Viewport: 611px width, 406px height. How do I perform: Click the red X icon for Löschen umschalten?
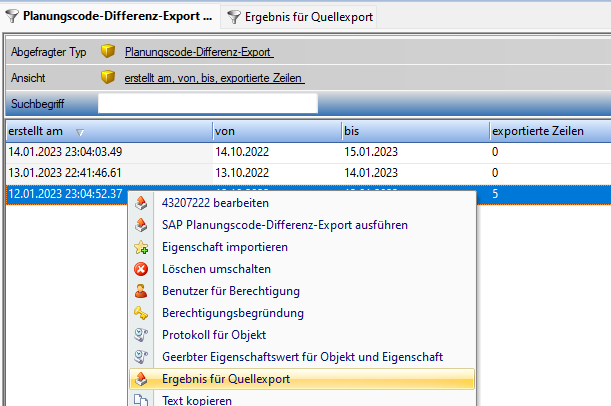(142, 269)
